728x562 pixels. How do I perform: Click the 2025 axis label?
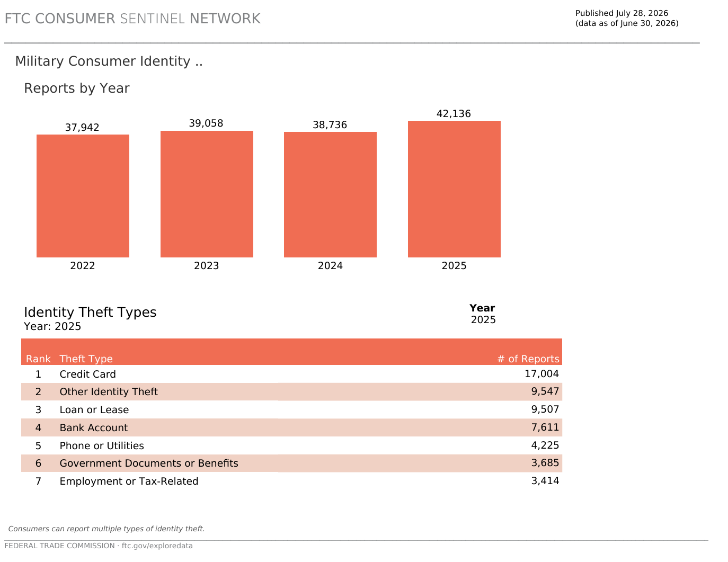tap(454, 265)
